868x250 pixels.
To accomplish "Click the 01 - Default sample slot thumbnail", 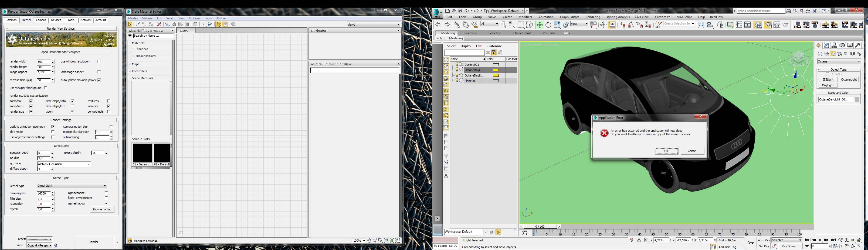I will [x=142, y=153].
